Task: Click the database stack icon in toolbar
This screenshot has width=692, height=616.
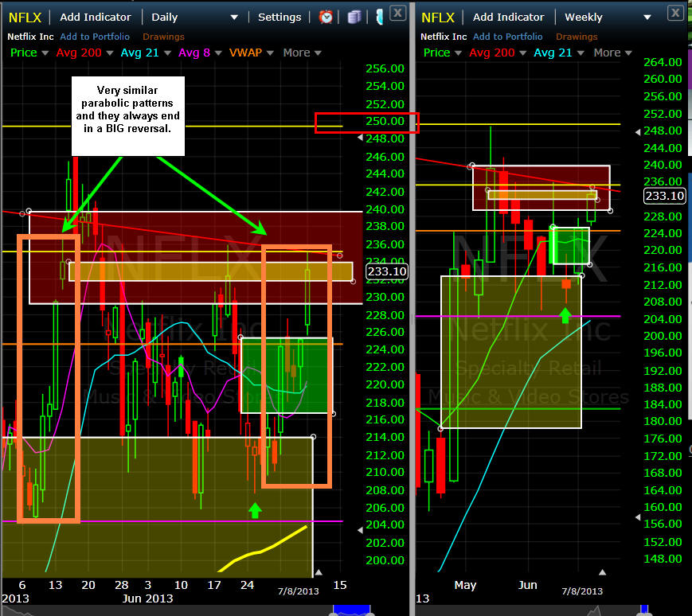Action: coord(354,17)
